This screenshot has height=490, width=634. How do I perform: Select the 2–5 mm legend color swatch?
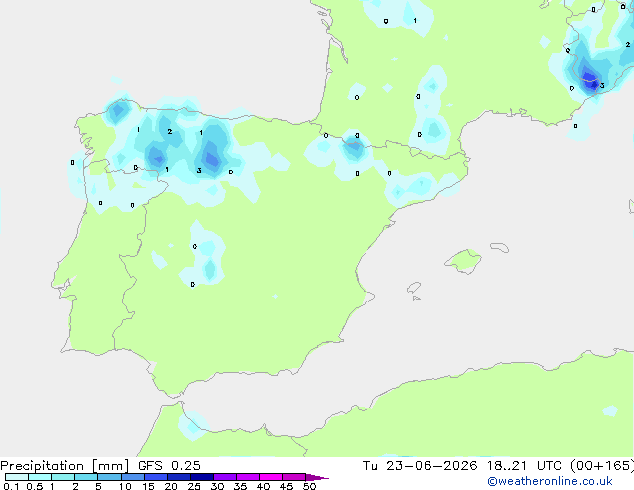tap(86, 477)
